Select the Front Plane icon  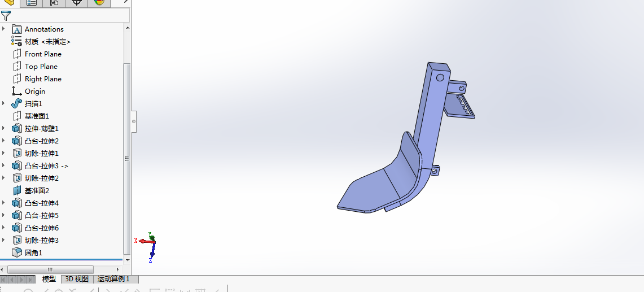pyautogui.click(x=16, y=54)
